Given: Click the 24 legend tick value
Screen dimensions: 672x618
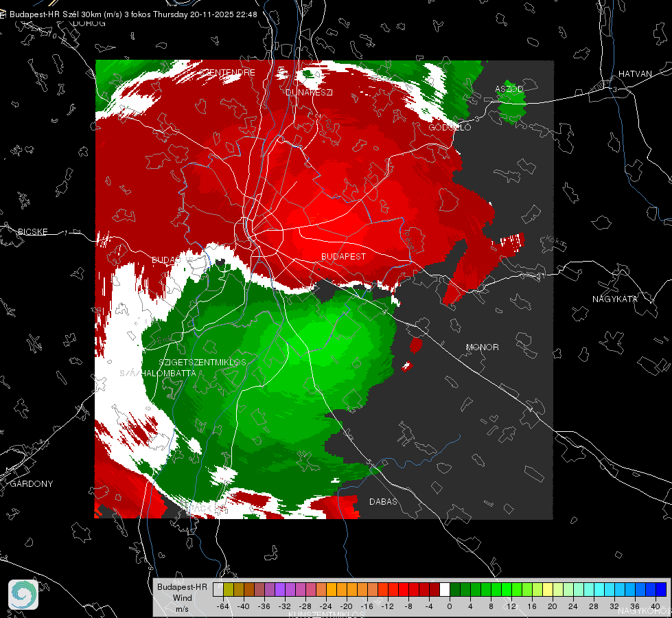Looking at the screenshot, I should click(x=572, y=606).
